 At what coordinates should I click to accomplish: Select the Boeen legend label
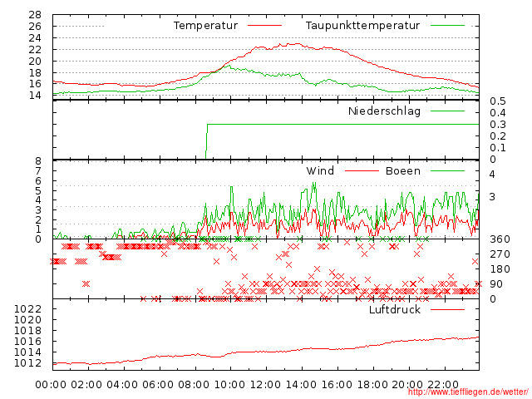point(403,170)
